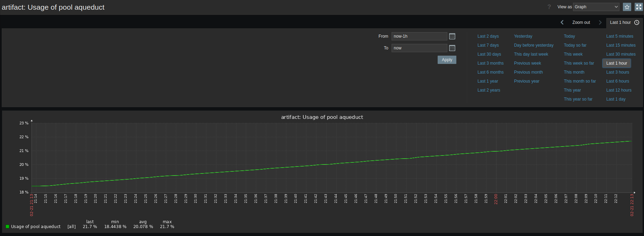Select Last 30 days range
This screenshot has height=236, width=644.
click(489, 54)
